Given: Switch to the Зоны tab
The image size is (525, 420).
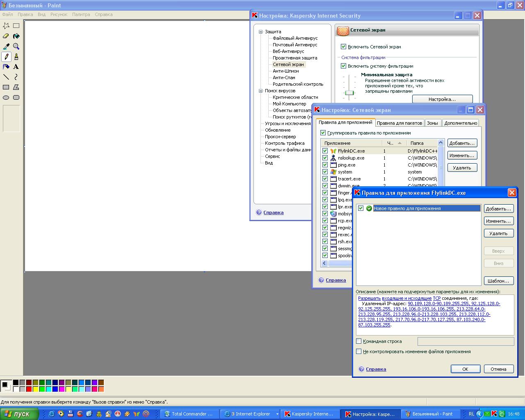Looking at the screenshot, I should 432,123.
